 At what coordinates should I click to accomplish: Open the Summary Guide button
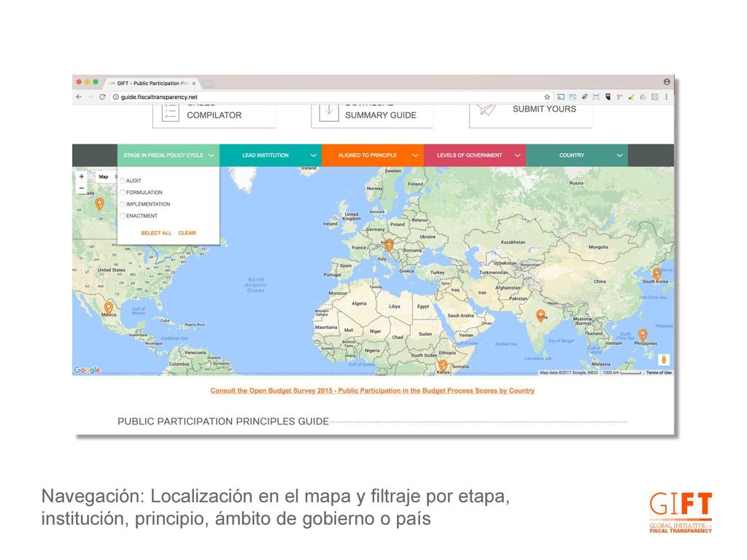coord(372,115)
